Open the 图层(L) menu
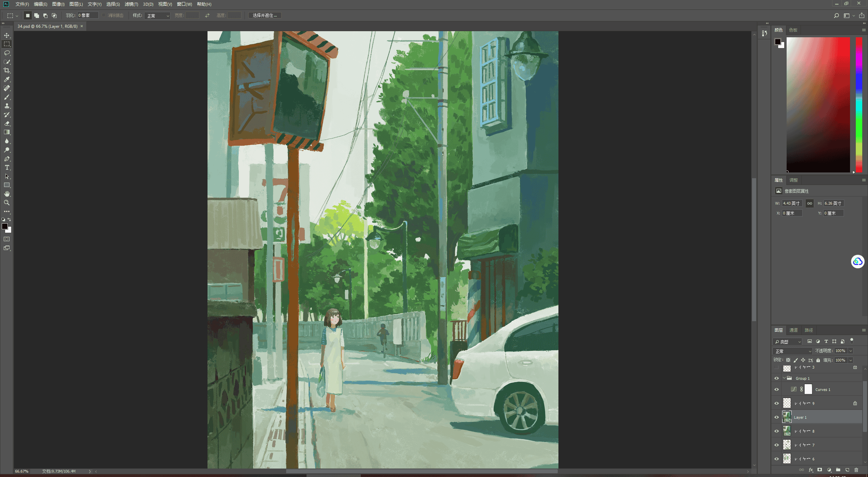 coord(76,4)
